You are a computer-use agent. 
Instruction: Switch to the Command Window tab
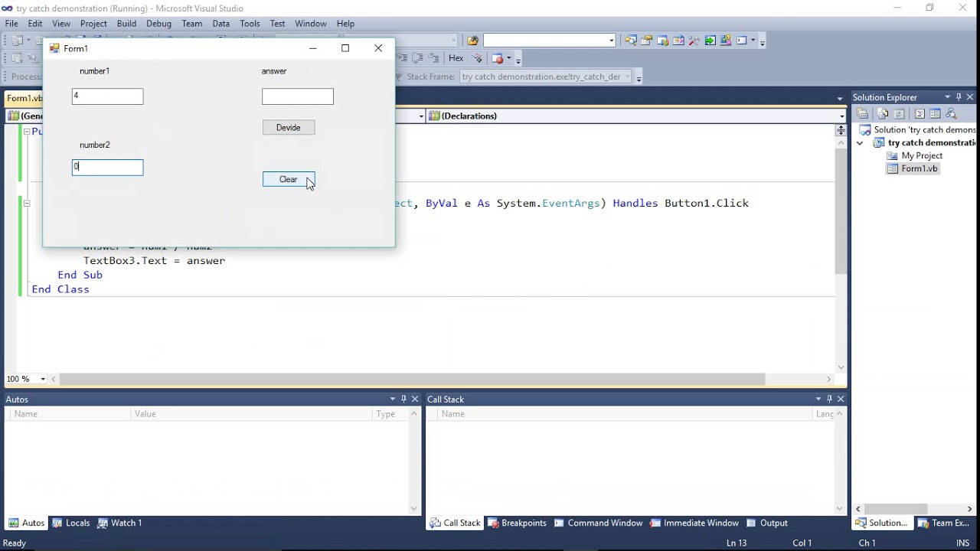click(x=597, y=523)
